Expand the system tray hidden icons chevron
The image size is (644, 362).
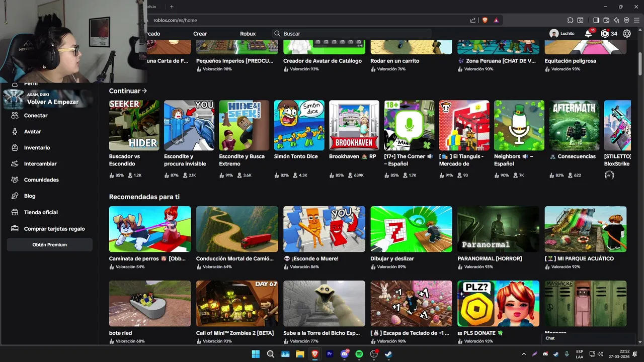pyautogui.click(x=524, y=354)
